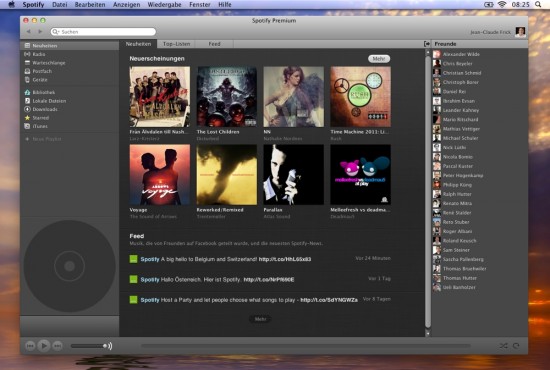Skip to previous track

[x=30, y=346]
